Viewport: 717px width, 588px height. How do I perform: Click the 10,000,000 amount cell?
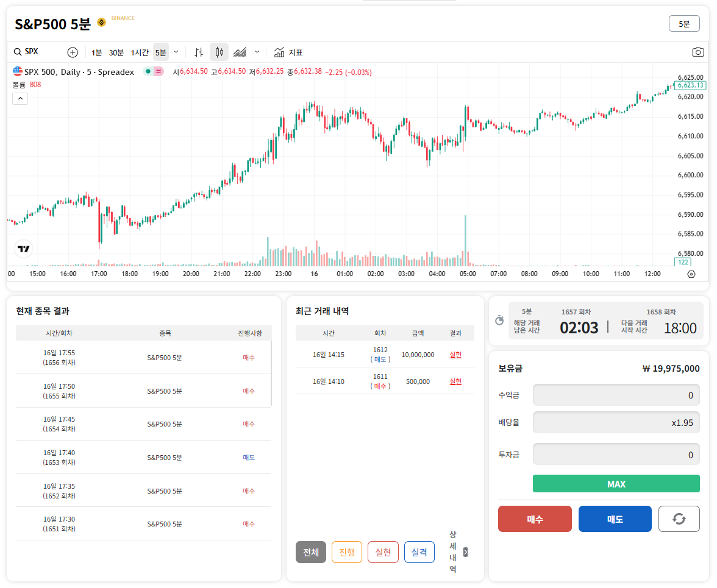click(418, 355)
